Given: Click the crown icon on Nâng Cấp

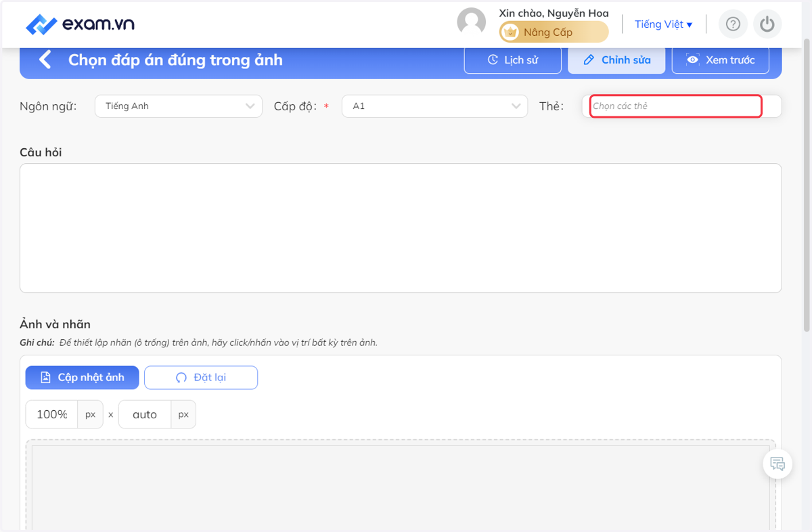Looking at the screenshot, I should (x=511, y=32).
